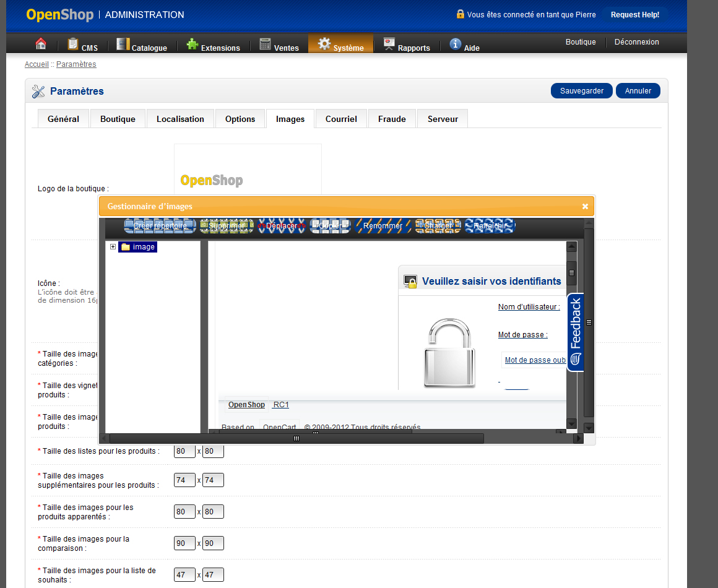Click the padlock icon beside the login status
This screenshot has width=718, height=588.
[x=460, y=14]
